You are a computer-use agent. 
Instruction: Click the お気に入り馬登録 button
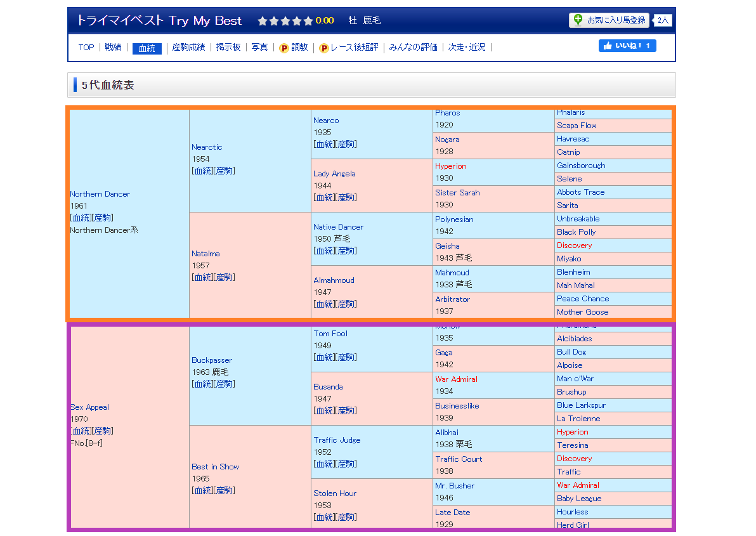coord(609,20)
